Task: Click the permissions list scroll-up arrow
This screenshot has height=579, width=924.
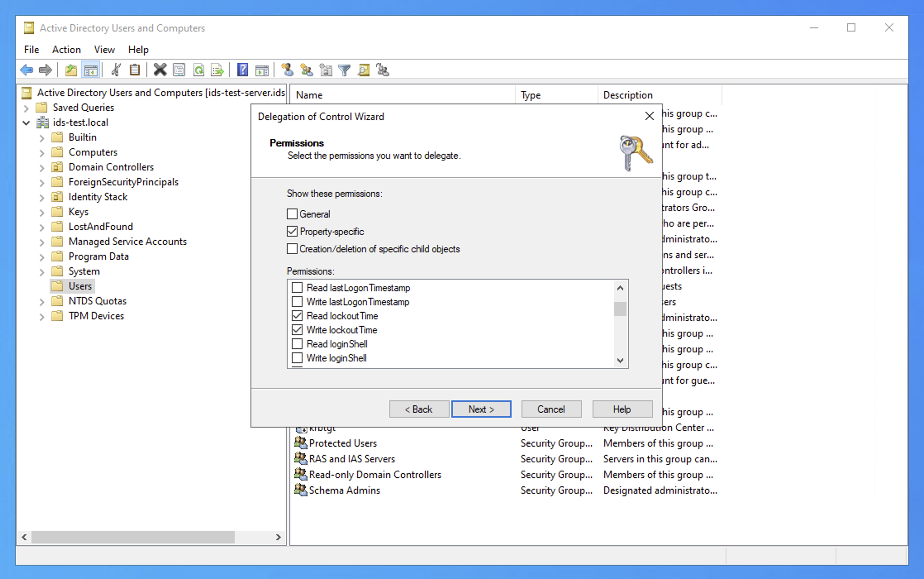Action: [x=620, y=288]
